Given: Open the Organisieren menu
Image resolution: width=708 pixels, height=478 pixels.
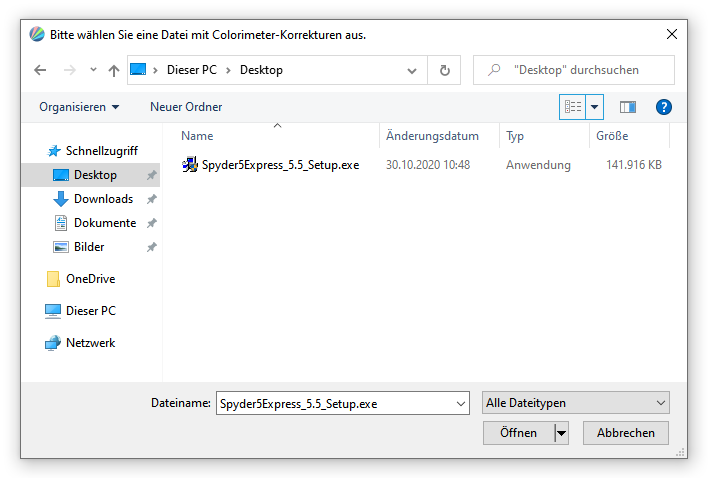Looking at the screenshot, I should click(x=79, y=107).
